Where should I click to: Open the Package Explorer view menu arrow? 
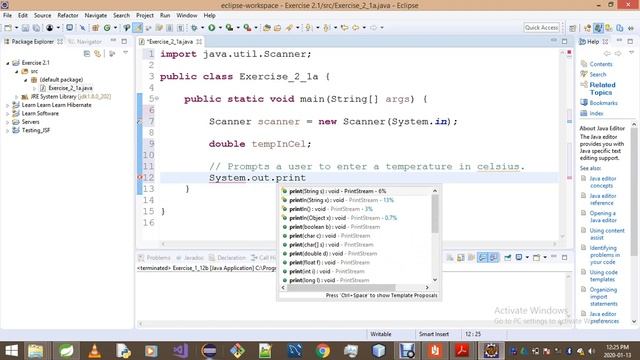[126, 53]
